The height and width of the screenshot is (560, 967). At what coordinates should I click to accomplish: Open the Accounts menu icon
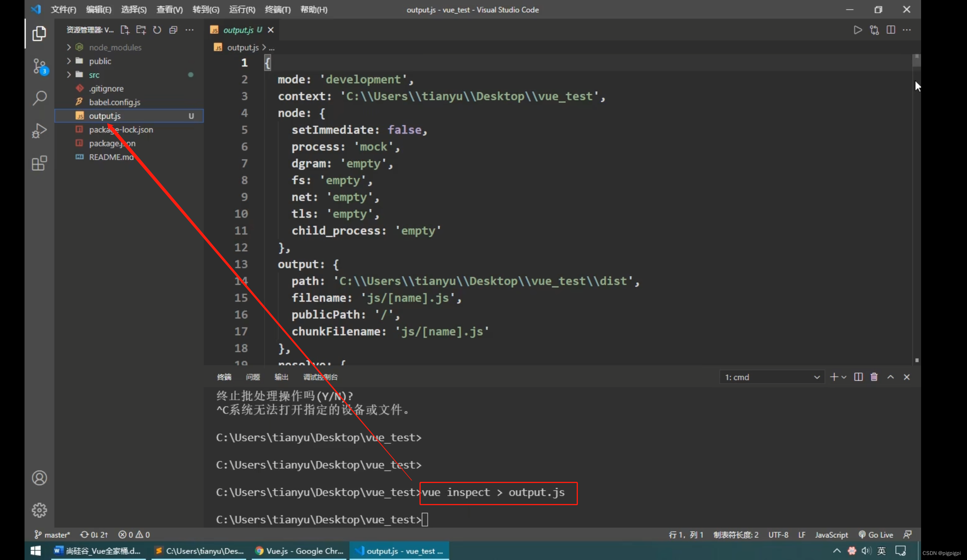tap(39, 478)
